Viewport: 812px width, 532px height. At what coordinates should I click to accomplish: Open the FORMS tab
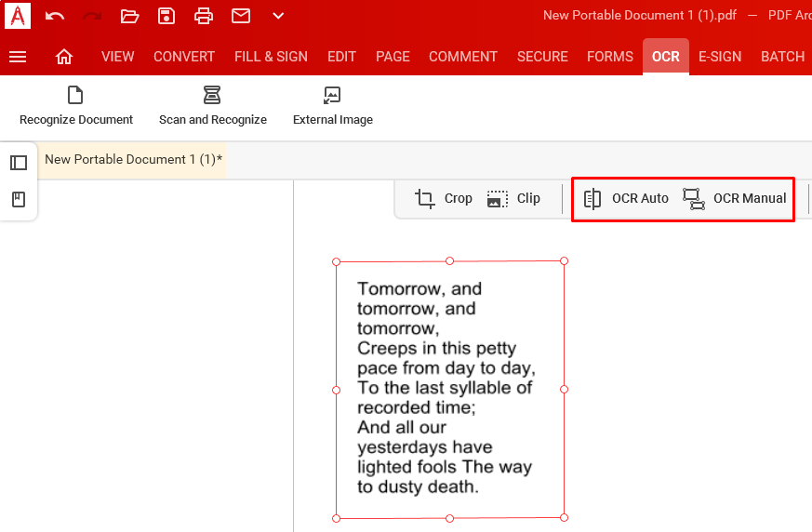tap(610, 57)
